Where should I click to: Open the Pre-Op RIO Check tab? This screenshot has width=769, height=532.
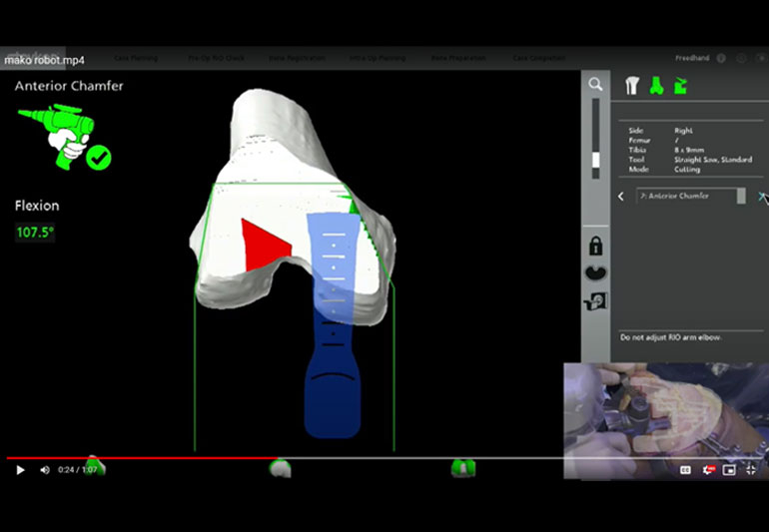(217, 58)
